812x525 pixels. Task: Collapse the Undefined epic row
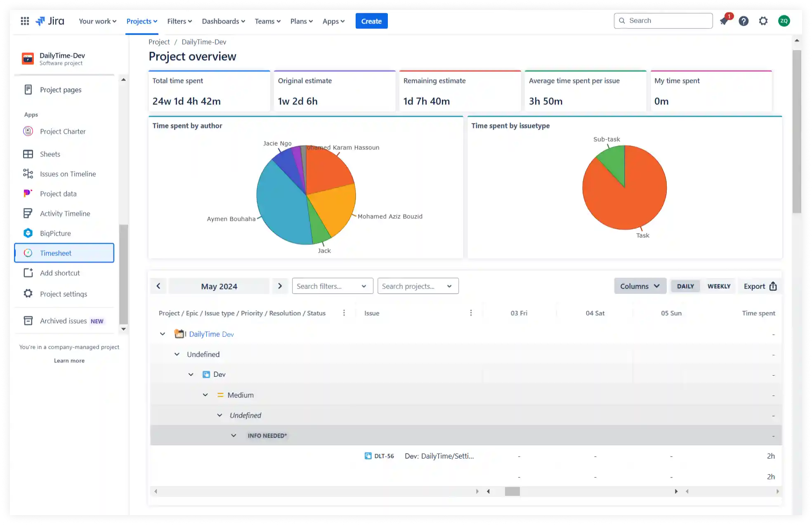(177, 354)
